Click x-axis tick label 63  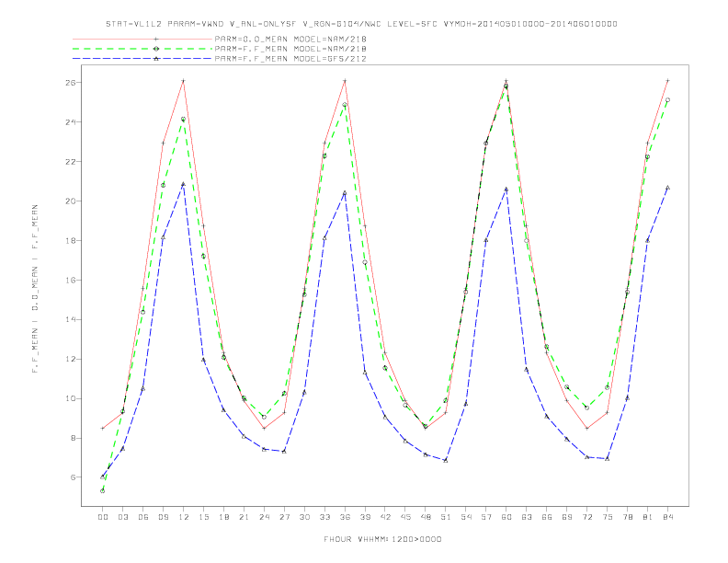pyautogui.click(x=527, y=517)
